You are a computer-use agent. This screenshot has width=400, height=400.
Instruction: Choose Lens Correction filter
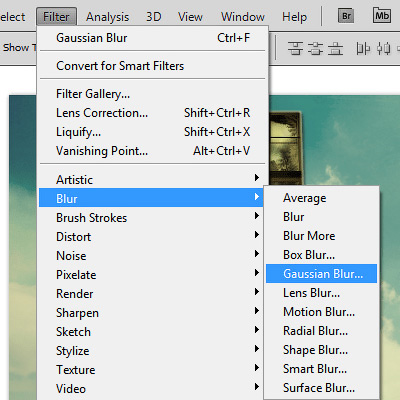coord(153,113)
